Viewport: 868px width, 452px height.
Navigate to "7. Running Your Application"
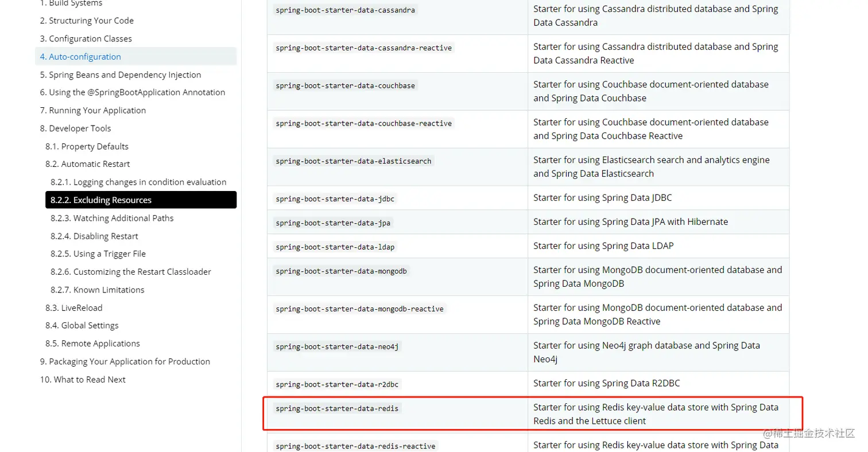coord(93,110)
